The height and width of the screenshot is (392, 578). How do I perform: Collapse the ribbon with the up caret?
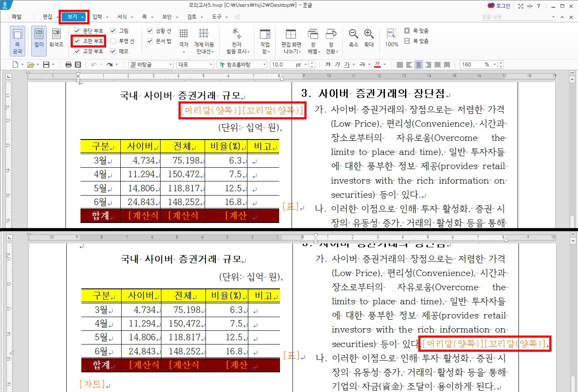coord(562,17)
